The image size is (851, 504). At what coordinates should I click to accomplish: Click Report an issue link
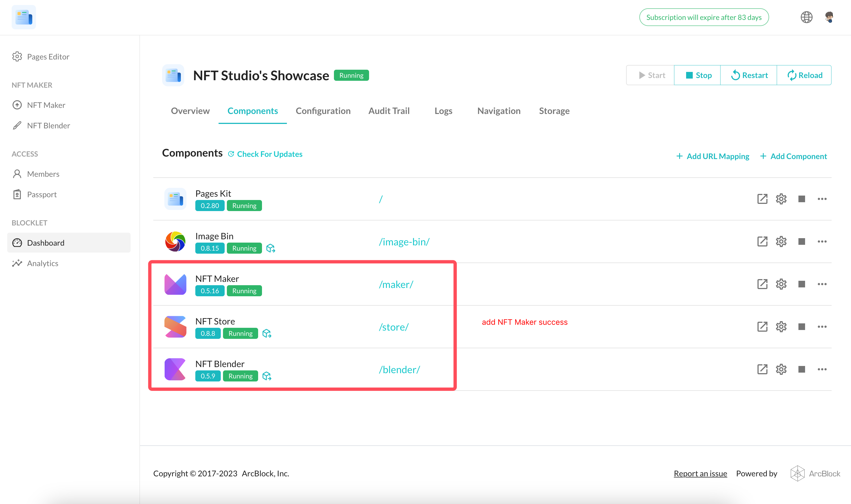point(700,474)
